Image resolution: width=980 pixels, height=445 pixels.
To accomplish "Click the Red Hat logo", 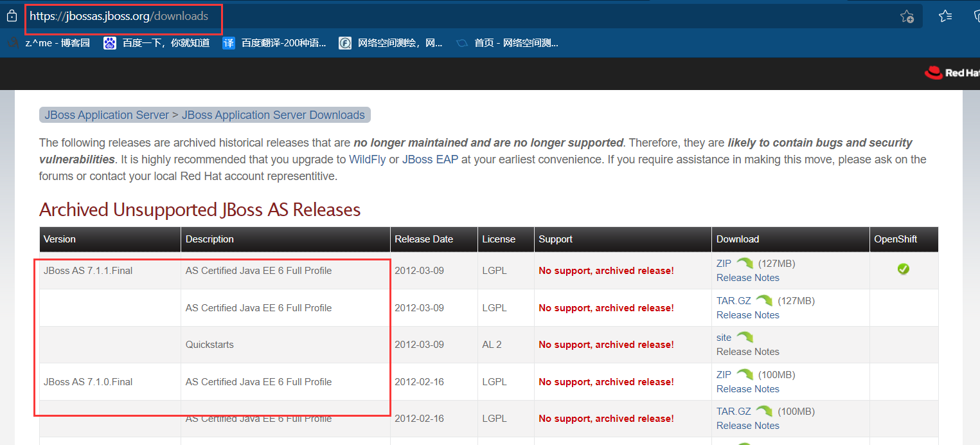I will click(x=952, y=73).
